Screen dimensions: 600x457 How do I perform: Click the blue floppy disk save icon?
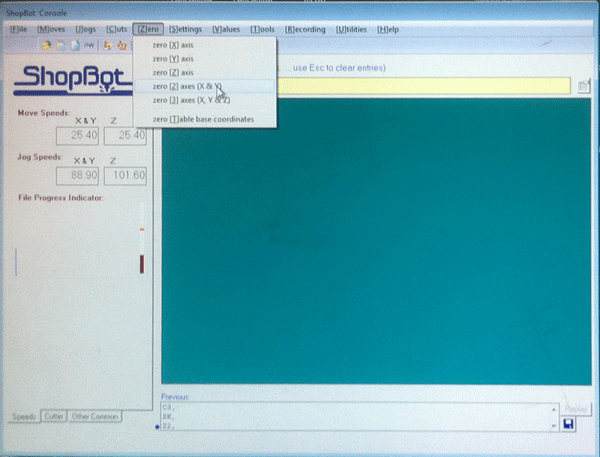coord(568,424)
